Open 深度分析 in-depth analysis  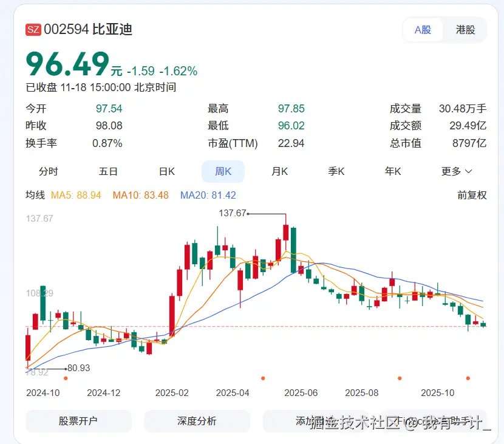point(197,422)
